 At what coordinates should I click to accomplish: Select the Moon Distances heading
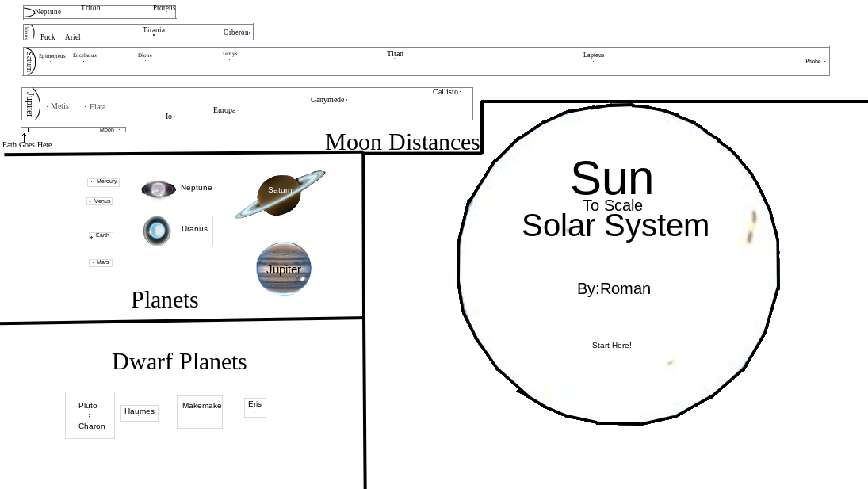pos(402,143)
